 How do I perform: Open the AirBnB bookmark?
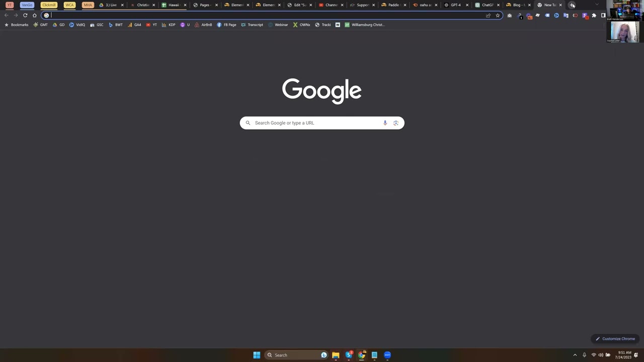click(x=203, y=25)
